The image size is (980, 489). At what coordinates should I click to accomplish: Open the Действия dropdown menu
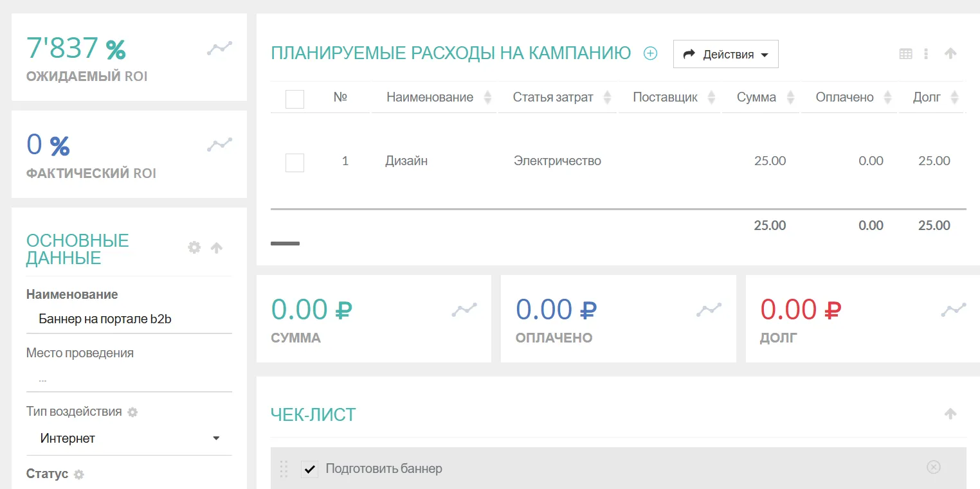pos(725,54)
